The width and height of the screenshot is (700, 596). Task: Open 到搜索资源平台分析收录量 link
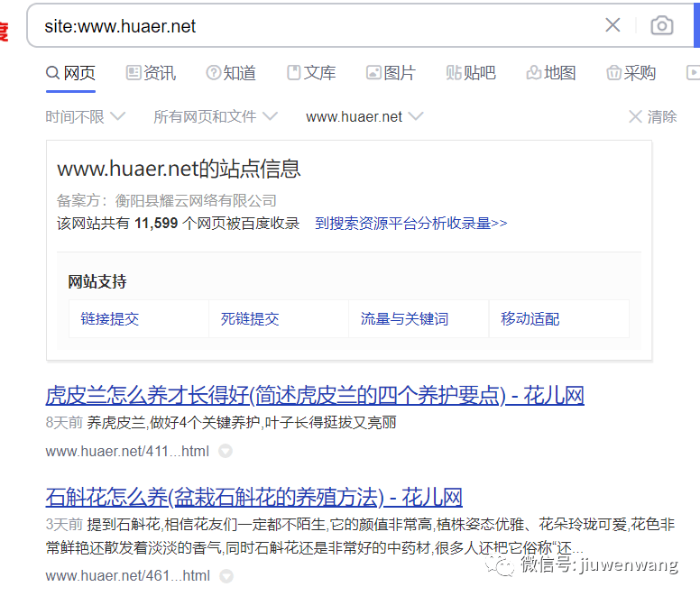click(x=411, y=223)
